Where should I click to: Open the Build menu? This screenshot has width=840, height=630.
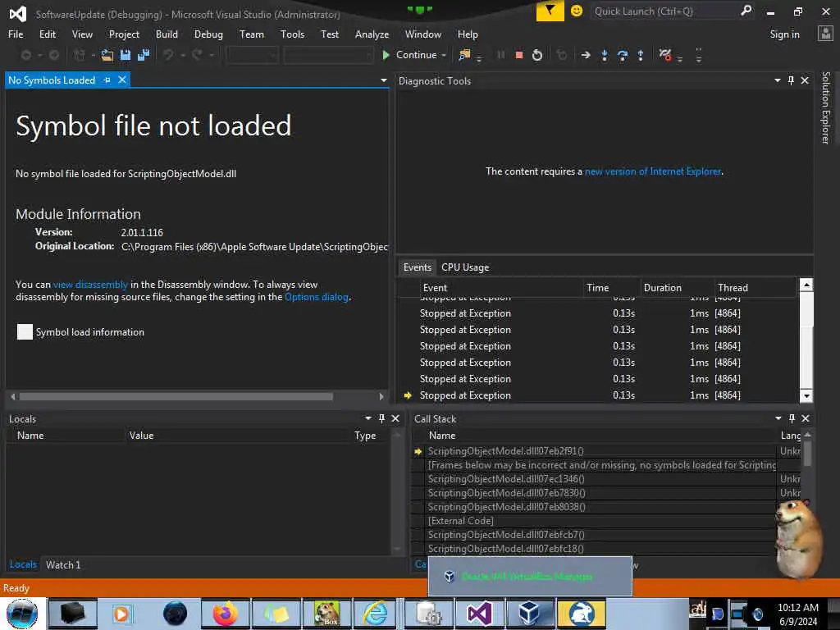coord(167,34)
